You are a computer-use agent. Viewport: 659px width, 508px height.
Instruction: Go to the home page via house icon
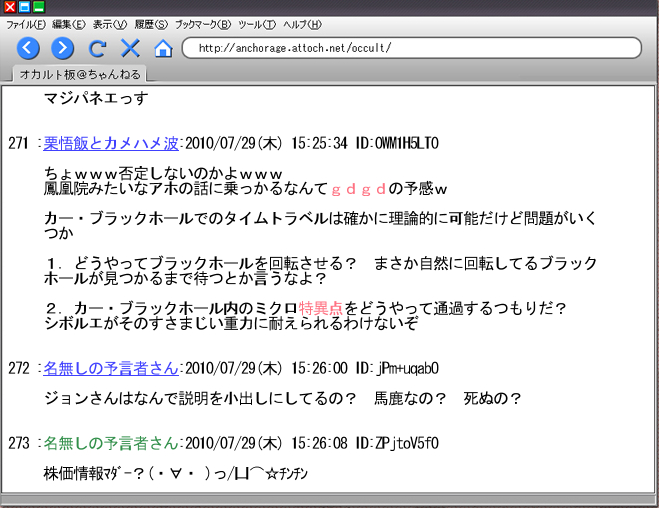163,48
